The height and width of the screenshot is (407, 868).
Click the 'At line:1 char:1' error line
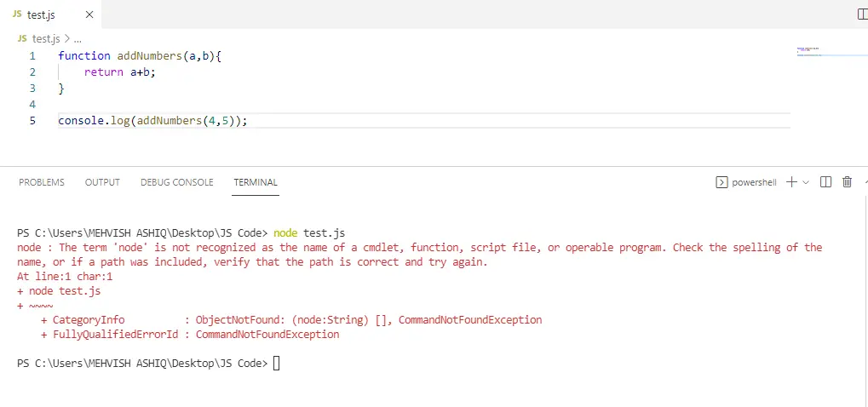(65, 277)
